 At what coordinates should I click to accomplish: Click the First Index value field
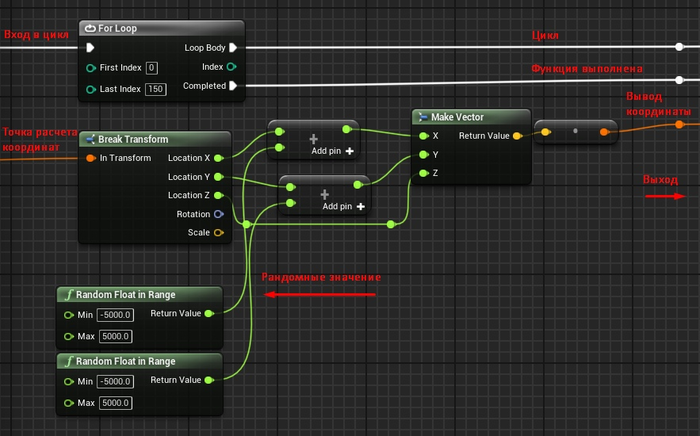coord(152,68)
